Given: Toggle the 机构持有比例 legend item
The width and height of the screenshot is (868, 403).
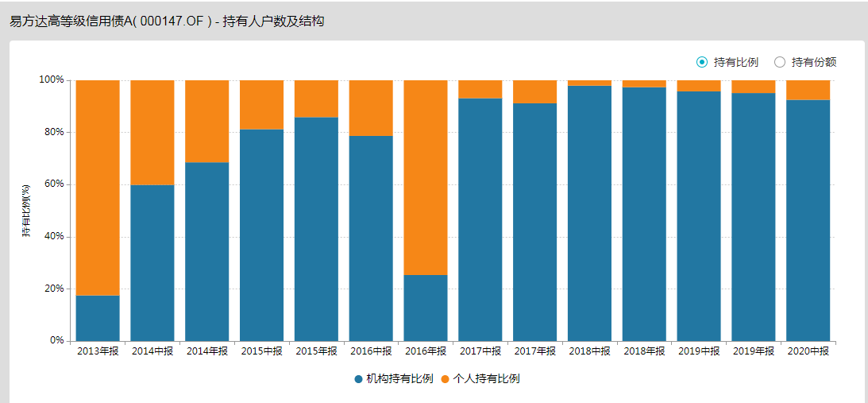Looking at the screenshot, I should coord(393,379).
